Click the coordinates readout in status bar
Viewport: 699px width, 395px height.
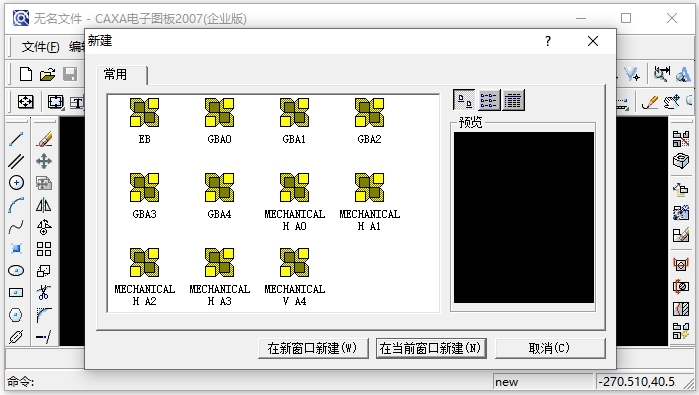tap(638, 382)
